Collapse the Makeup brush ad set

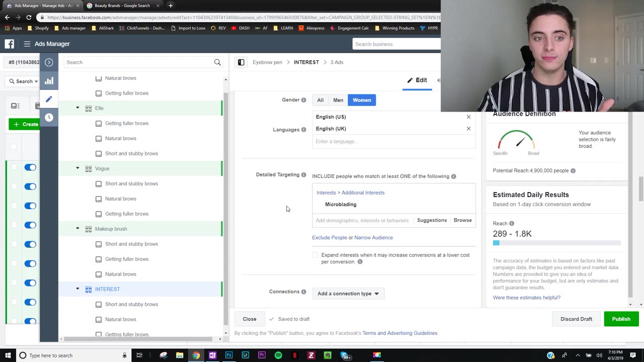point(77,229)
